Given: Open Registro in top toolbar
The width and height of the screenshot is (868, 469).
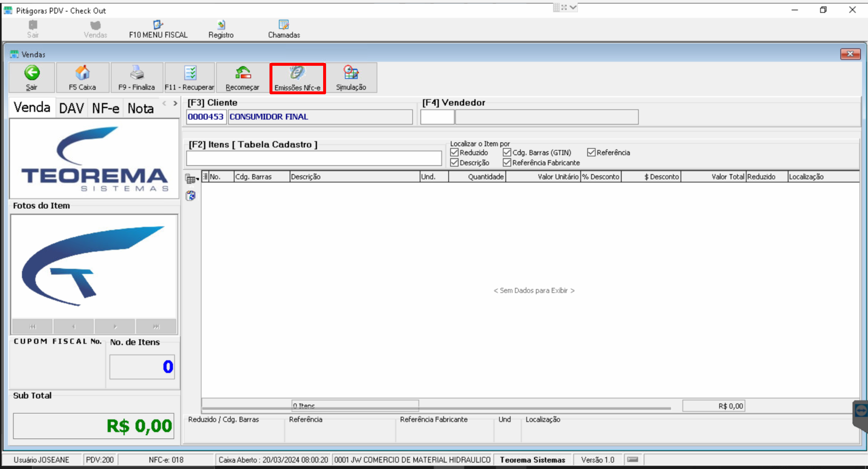Looking at the screenshot, I should click(221, 29).
